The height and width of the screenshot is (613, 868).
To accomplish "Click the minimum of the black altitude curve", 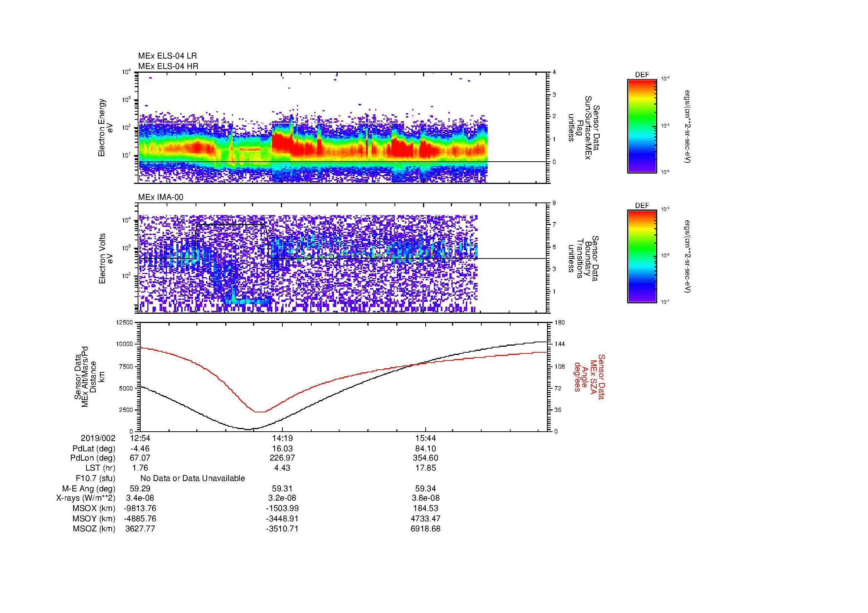I will (247, 429).
